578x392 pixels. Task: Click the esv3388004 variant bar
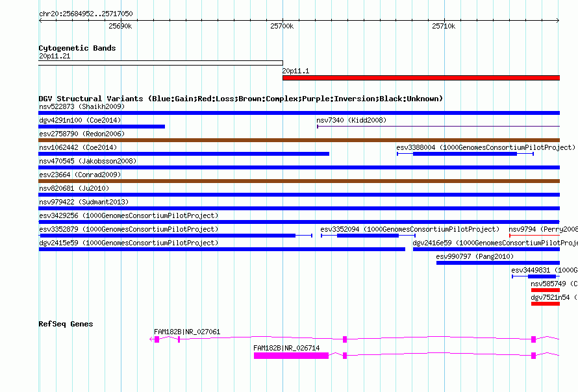point(465,154)
